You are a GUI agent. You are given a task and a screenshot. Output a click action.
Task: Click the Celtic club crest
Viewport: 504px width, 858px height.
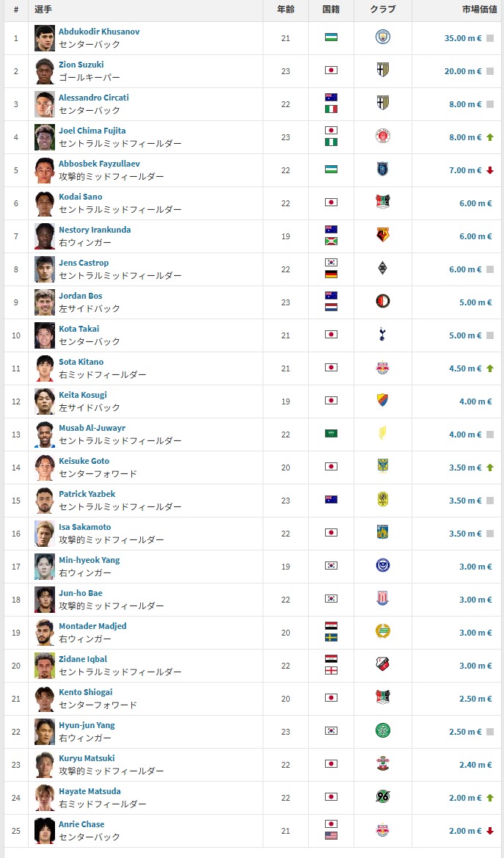382,731
